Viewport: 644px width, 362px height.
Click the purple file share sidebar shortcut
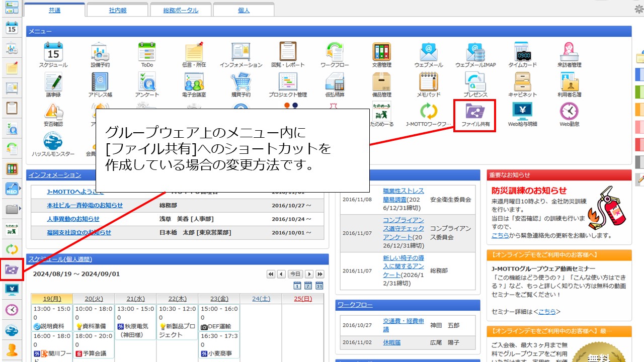click(x=12, y=269)
